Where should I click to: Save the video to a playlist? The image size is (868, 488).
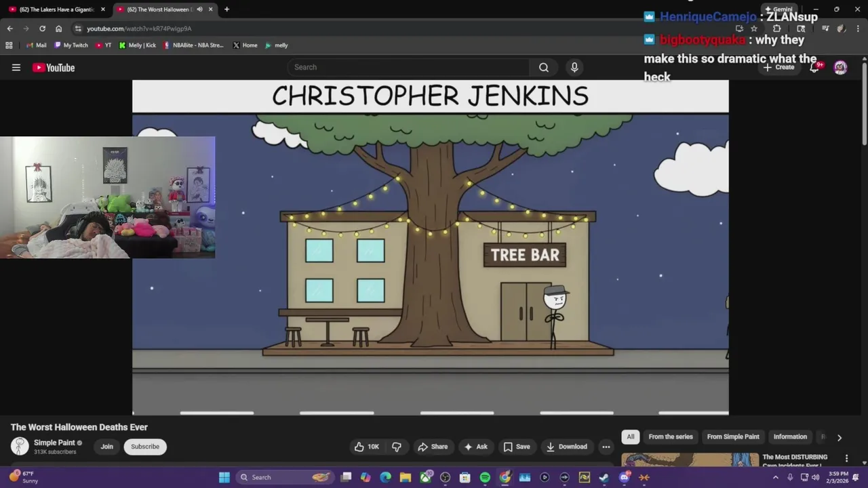[x=517, y=447]
